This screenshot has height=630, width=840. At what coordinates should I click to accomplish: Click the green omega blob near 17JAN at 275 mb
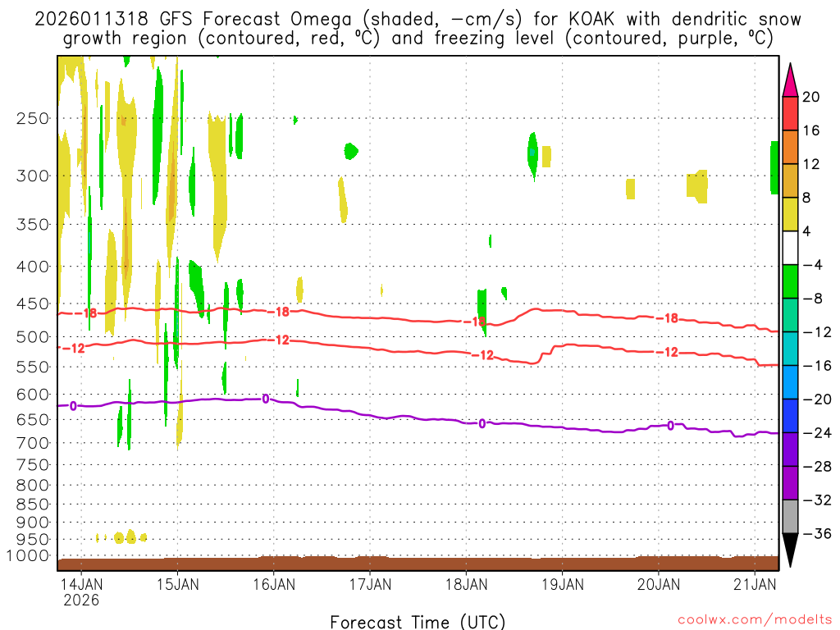click(x=351, y=151)
